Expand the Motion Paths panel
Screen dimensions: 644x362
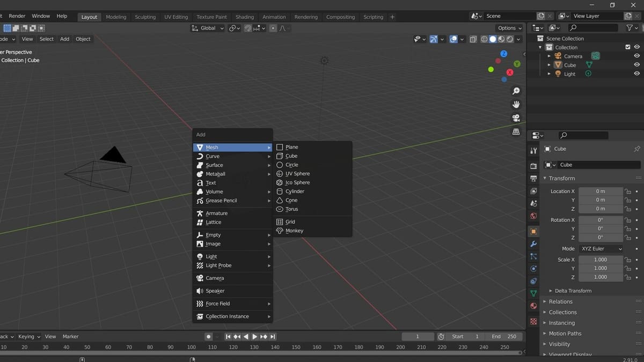(x=565, y=334)
